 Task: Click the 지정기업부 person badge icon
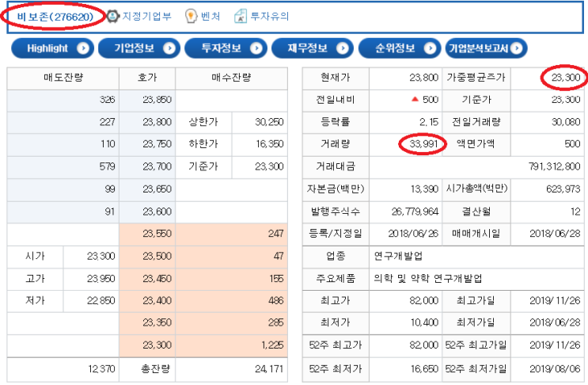[x=113, y=16]
